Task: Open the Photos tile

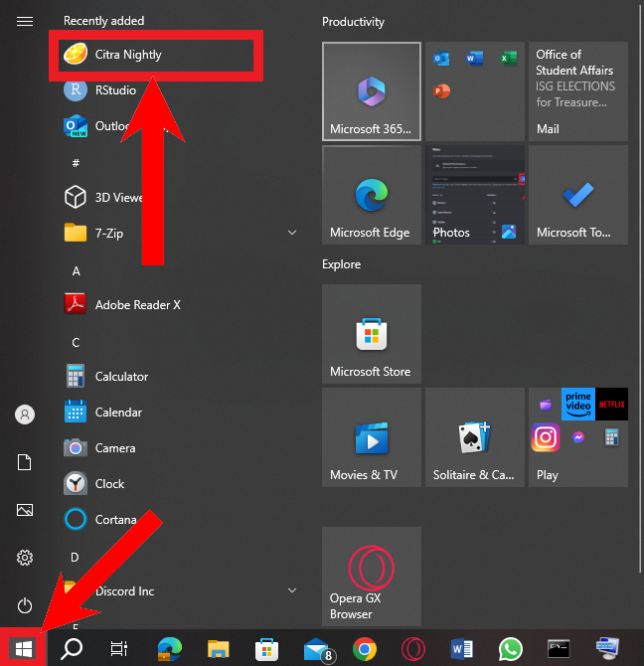Action: (475, 195)
